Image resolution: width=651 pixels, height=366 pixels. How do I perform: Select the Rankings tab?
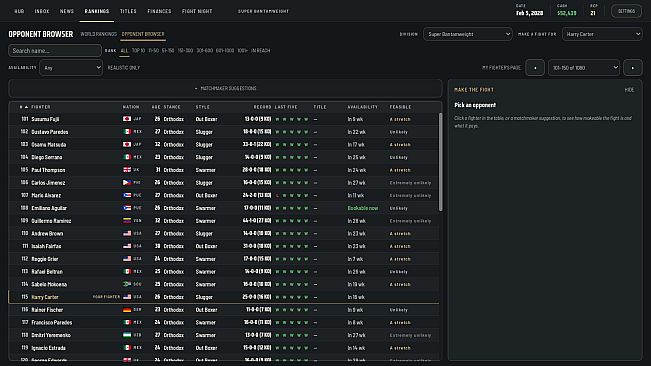[97, 11]
